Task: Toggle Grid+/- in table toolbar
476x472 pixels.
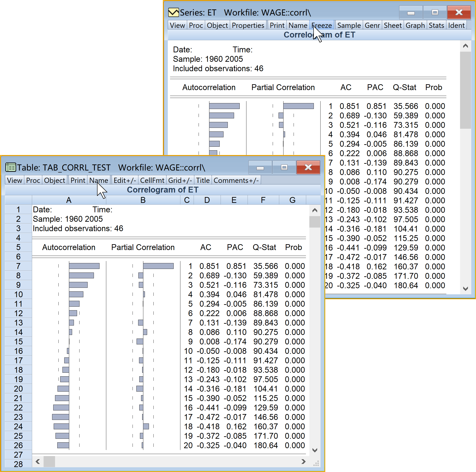Action: tap(180, 180)
